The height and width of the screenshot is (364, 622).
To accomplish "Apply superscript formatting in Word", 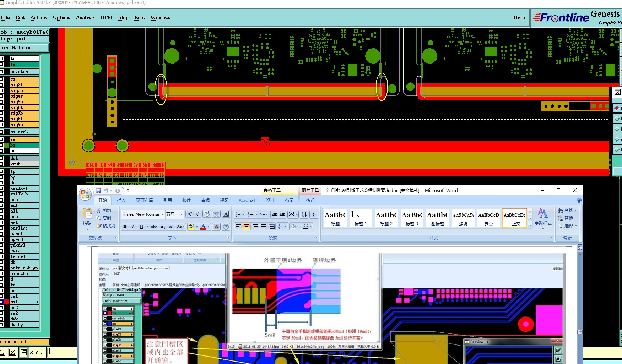I will coord(171,227).
